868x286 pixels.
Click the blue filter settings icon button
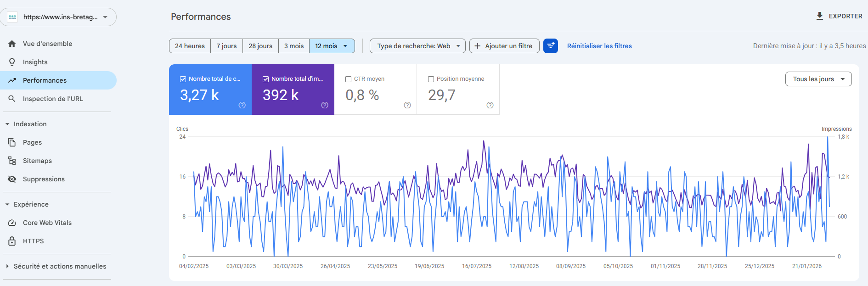pos(550,46)
